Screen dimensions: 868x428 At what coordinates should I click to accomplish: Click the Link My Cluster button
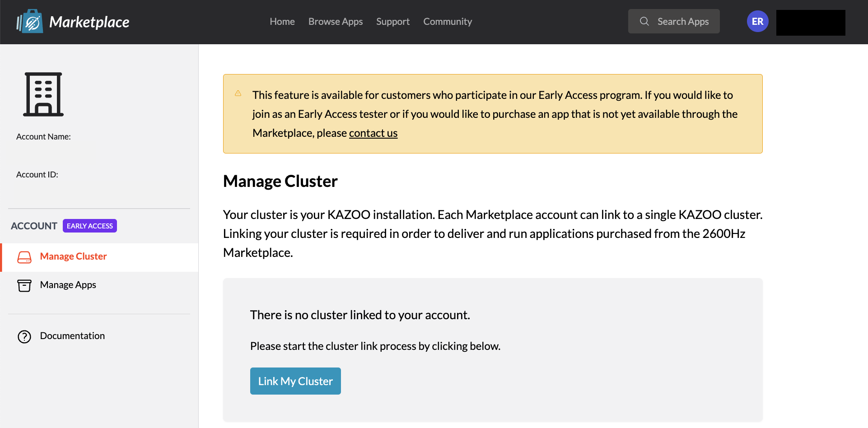click(x=295, y=381)
